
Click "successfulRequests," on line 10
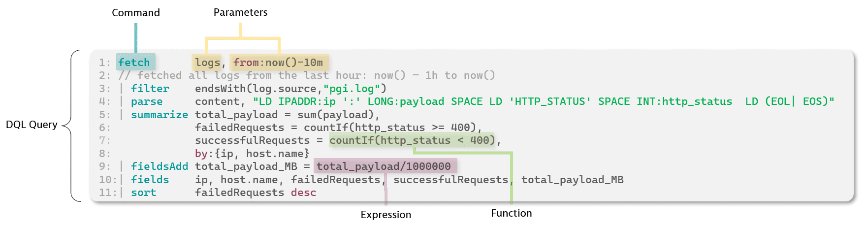click(453, 180)
